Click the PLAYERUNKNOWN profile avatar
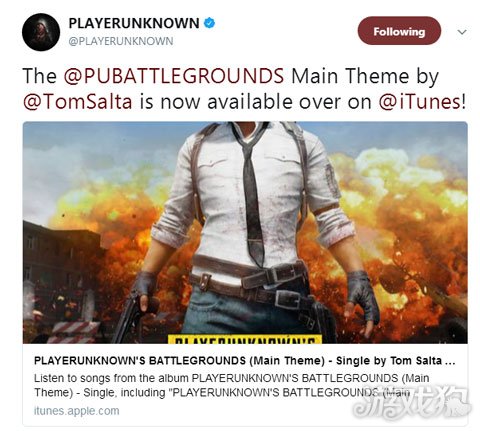480x431 pixels. pyautogui.click(x=41, y=32)
